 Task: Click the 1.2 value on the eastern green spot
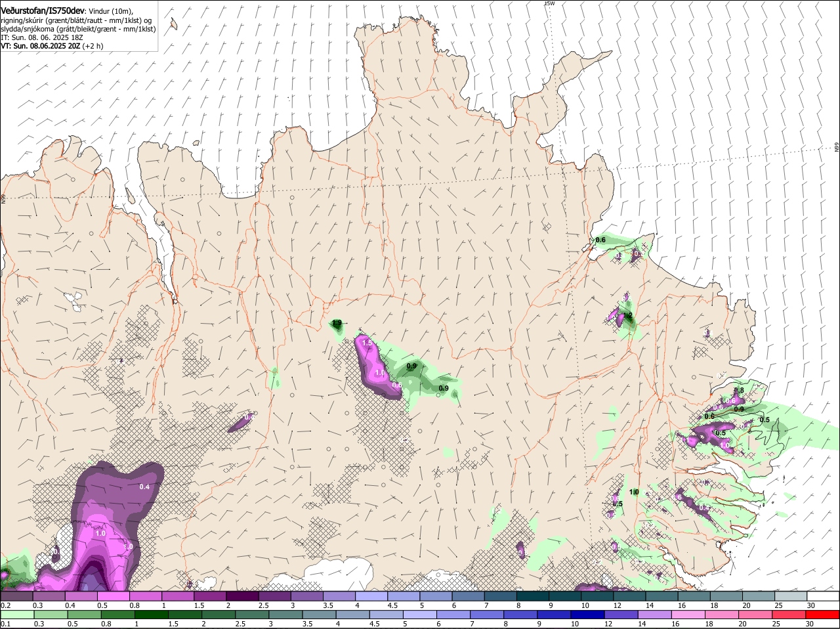(627, 316)
